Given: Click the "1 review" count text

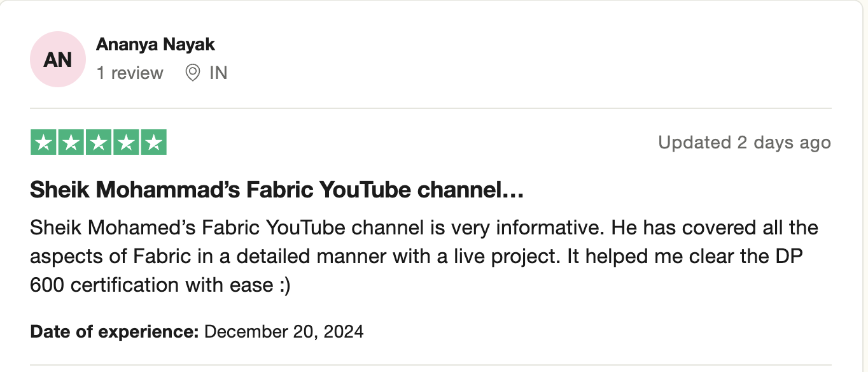Looking at the screenshot, I should pos(130,73).
